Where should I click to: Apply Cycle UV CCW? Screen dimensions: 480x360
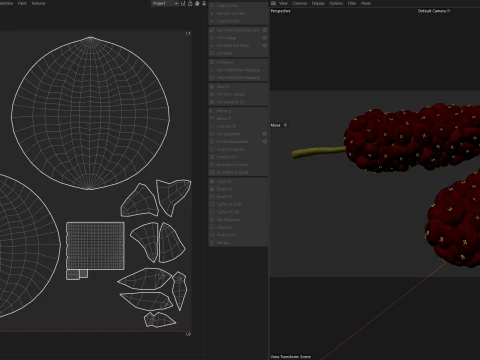238,204
